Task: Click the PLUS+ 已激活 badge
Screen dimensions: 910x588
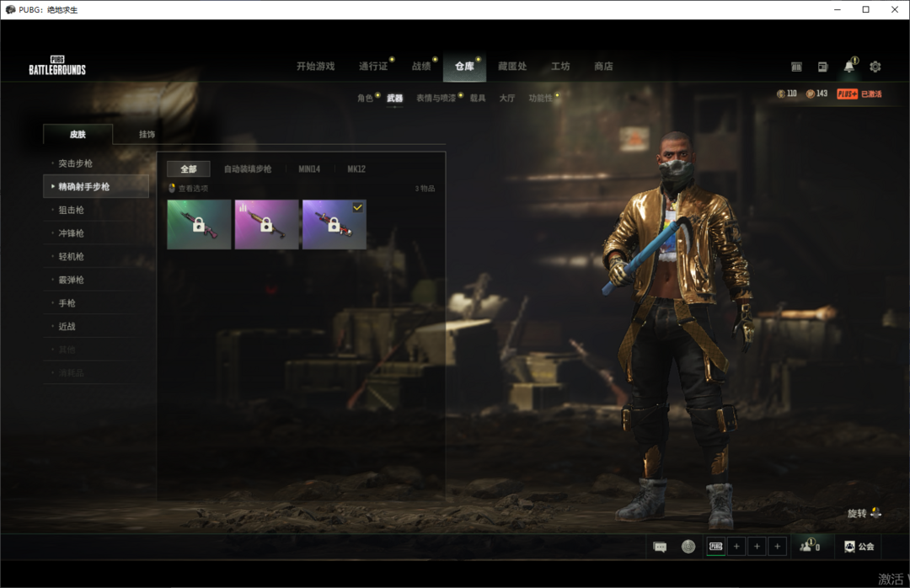Action: coord(859,94)
